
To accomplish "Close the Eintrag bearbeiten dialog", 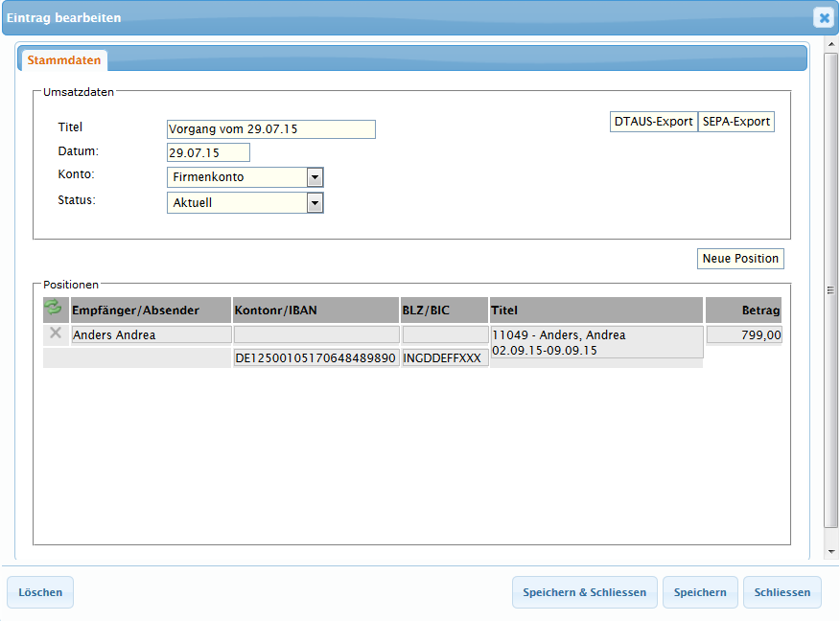I will (x=824, y=17).
